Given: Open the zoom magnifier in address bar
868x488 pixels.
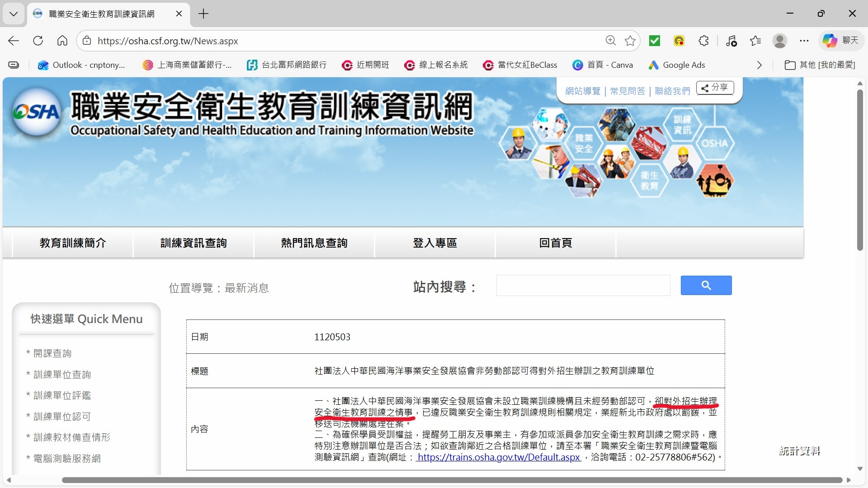Looking at the screenshot, I should (610, 41).
